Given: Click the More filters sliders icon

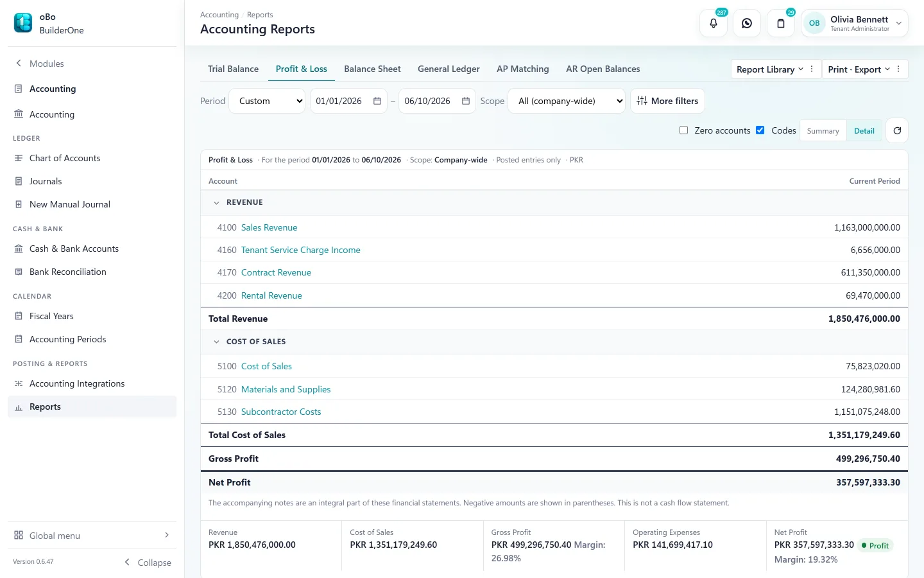Looking at the screenshot, I should pos(642,101).
